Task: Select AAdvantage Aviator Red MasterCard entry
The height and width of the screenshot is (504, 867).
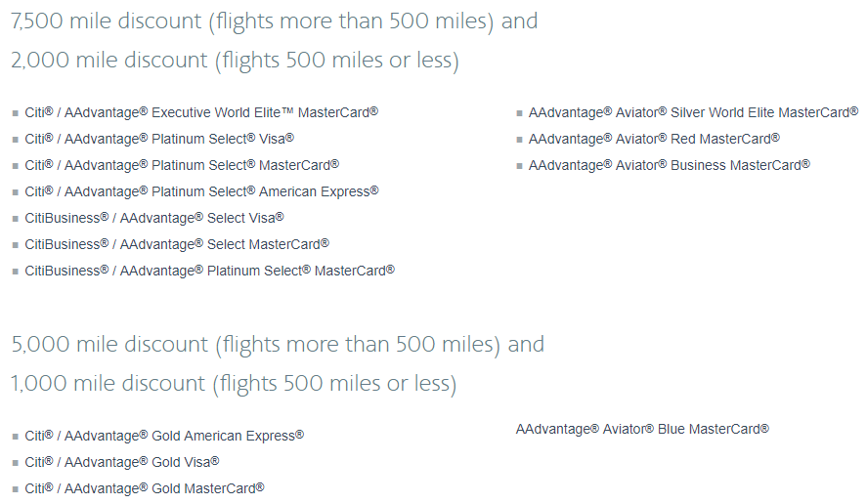Action: (654, 140)
